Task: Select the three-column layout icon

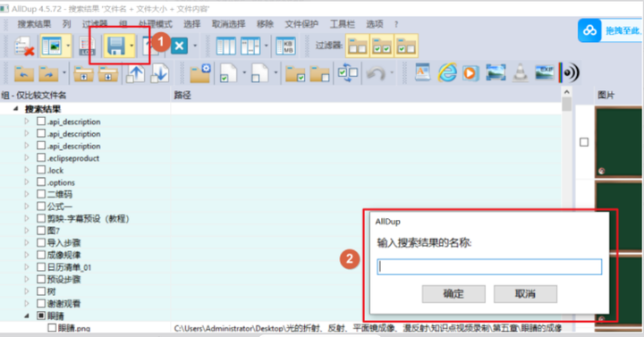Action: (226, 46)
